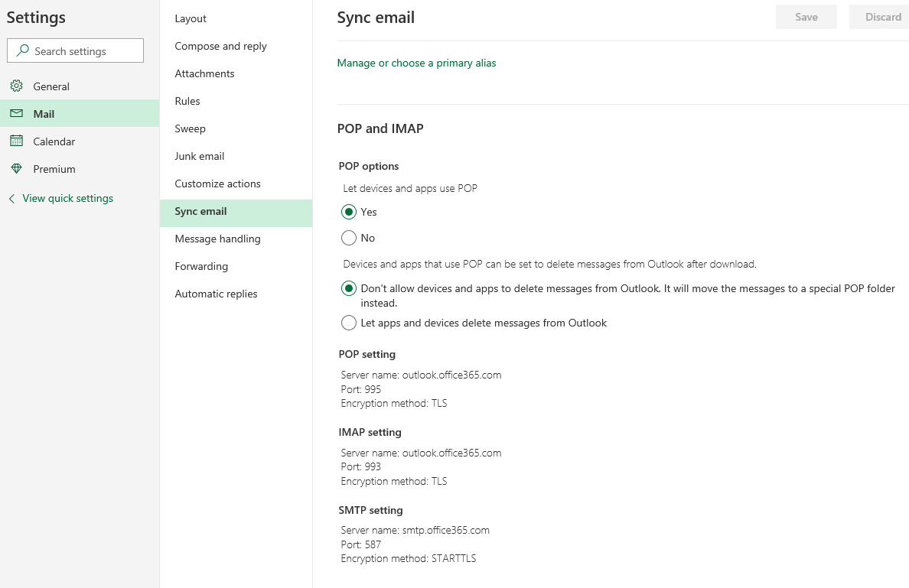Select Yes for letting devices use POP
The width and height of the screenshot is (909, 588).
pos(349,212)
